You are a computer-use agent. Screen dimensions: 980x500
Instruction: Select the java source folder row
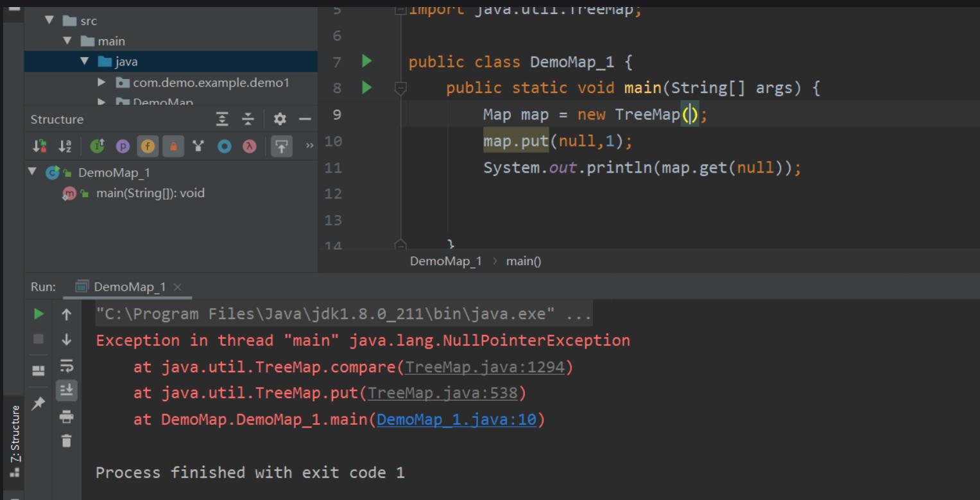(x=171, y=62)
